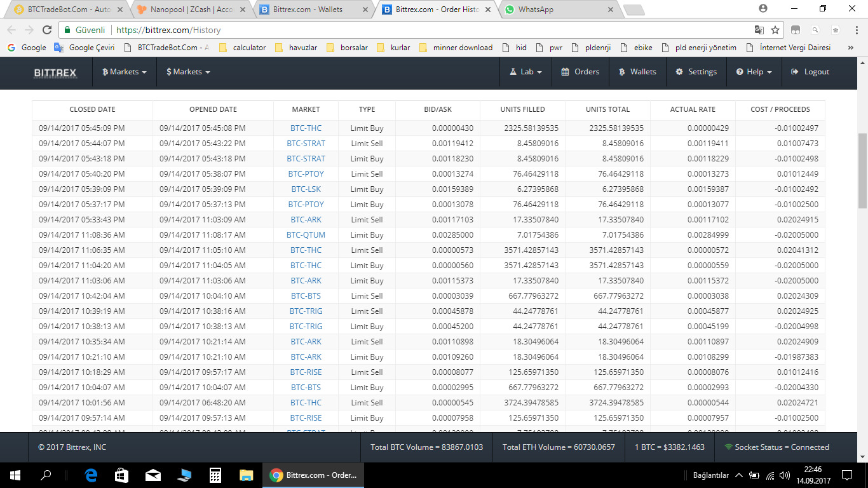Click the page vertical scrollbar
The width and height of the screenshot is (868, 488).
point(862,170)
